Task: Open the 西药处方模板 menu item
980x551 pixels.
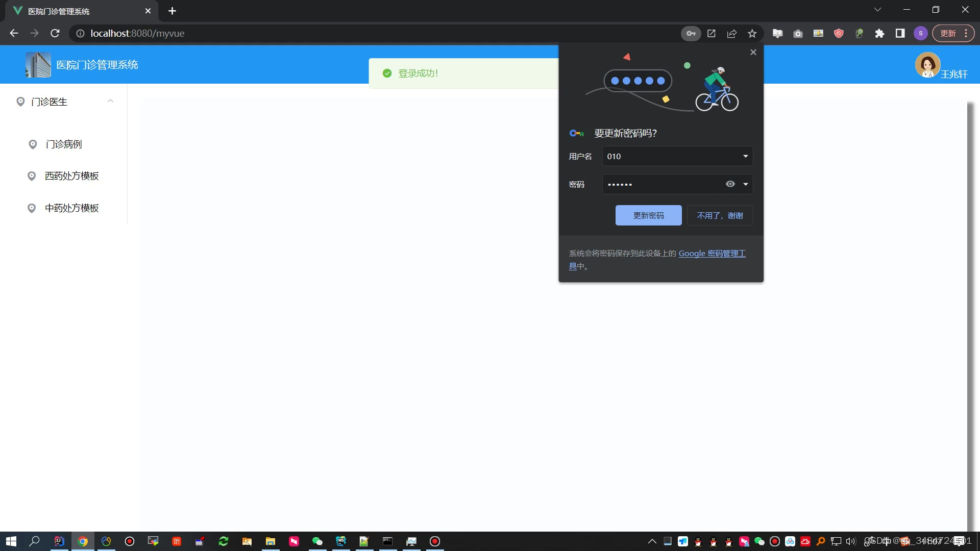Action: tap(71, 176)
